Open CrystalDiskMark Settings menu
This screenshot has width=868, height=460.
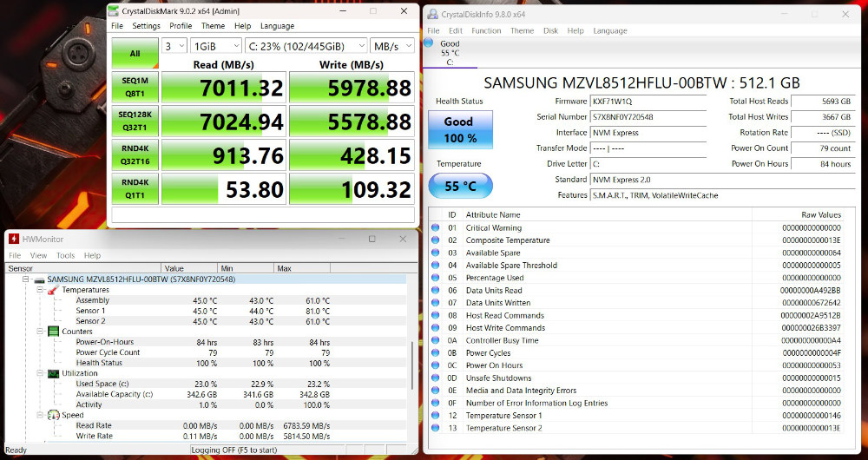146,26
